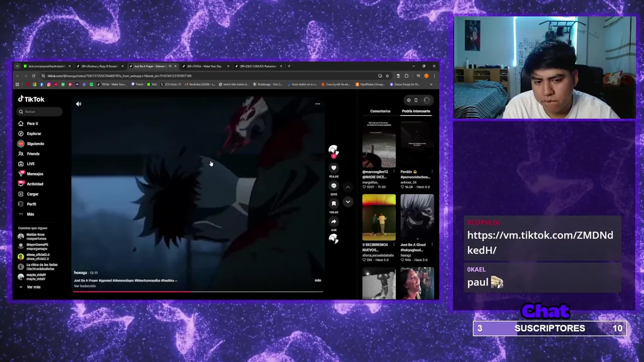Open the Friends section
Image resolution: width=644 pixels, height=362 pixels.
pos(29,154)
